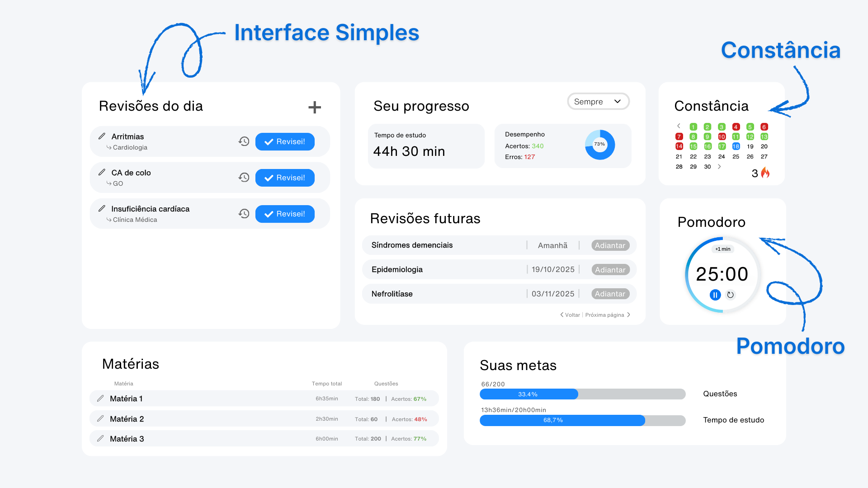868x488 pixels.
Task: Go to previous month in Constância calendar
Action: click(x=679, y=126)
